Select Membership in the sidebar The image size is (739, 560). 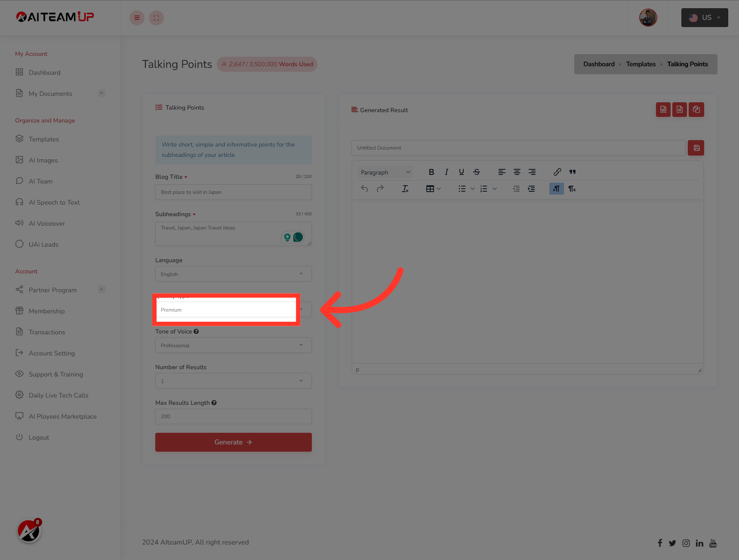tap(46, 311)
